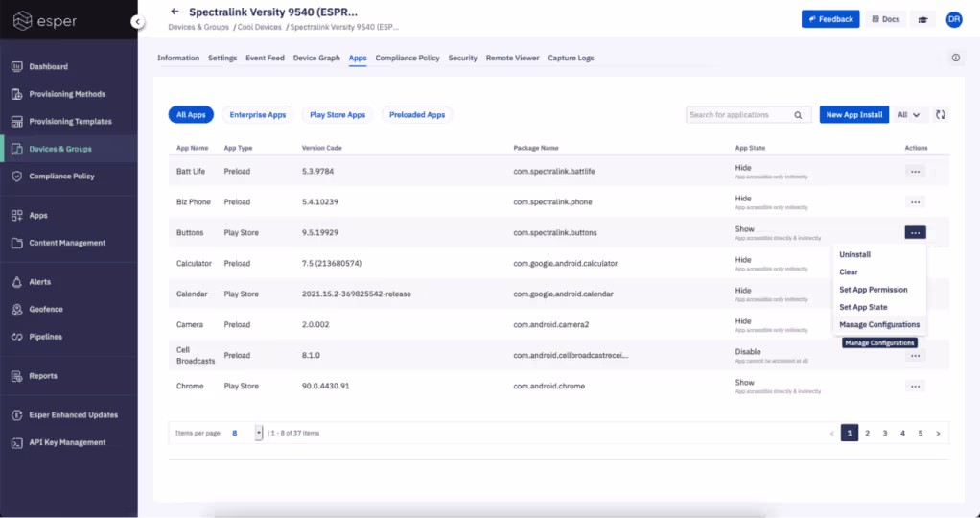Go to page 3 of apps
The width and height of the screenshot is (980, 518).
[x=885, y=433]
